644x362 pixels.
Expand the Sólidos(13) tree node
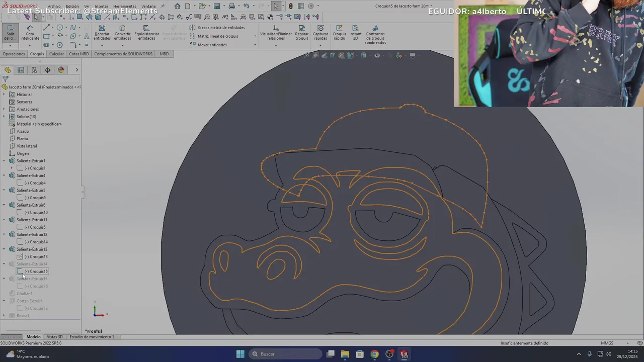click(x=4, y=117)
